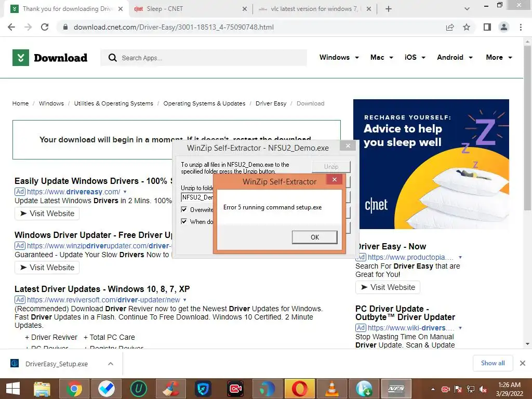Open the green U app in taskbar

pyautogui.click(x=138, y=389)
